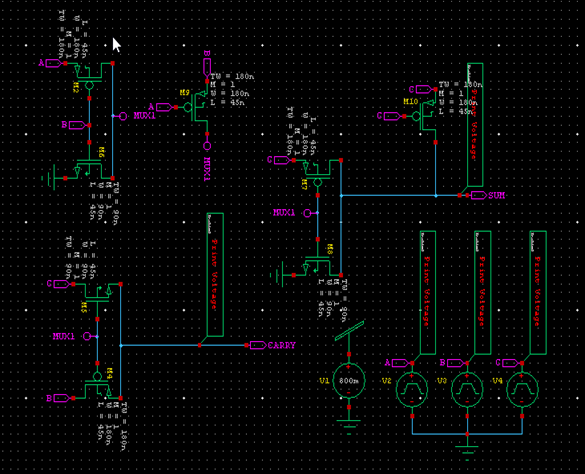Select port C connected to M7

pos(282,160)
